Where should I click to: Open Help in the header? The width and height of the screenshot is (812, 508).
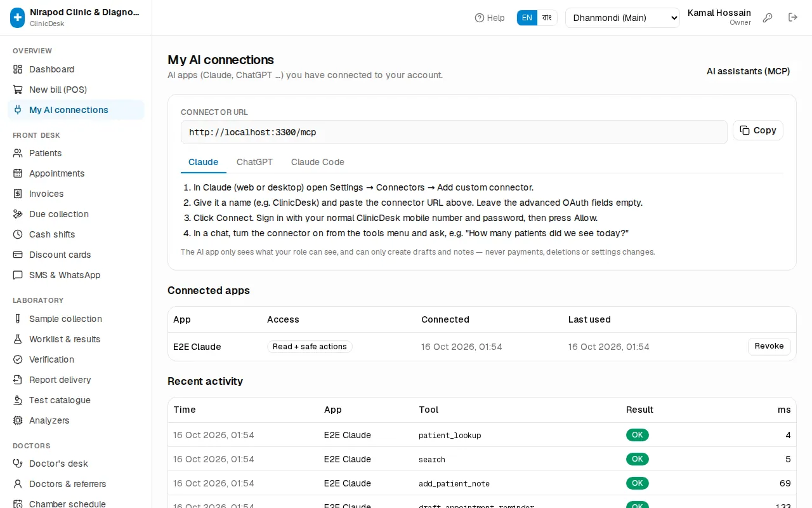pyautogui.click(x=490, y=18)
